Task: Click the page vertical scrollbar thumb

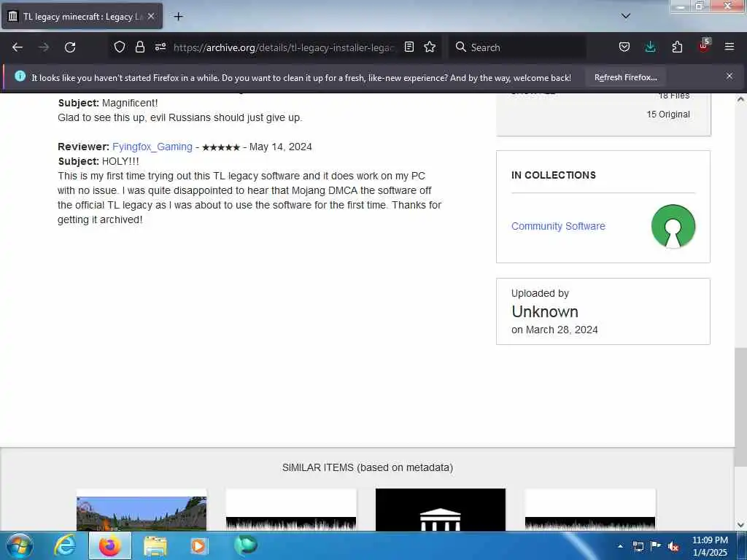Action: coord(741,407)
